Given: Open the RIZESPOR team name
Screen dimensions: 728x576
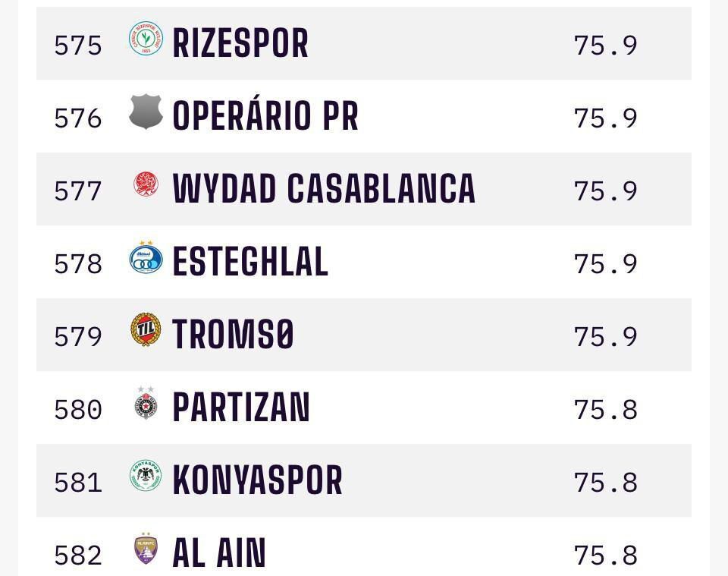Looking at the screenshot, I should 240,43.
